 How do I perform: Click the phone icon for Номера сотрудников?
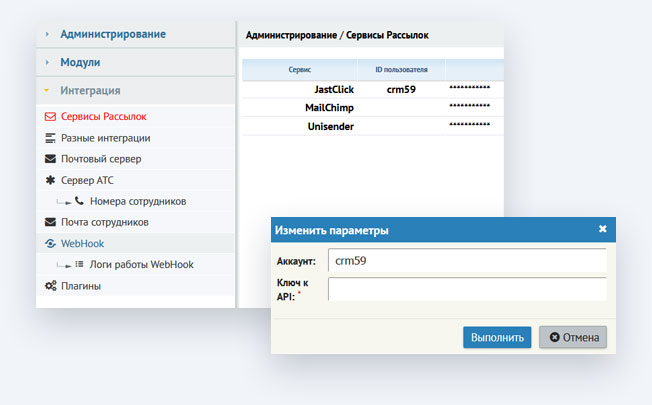[79, 201]
